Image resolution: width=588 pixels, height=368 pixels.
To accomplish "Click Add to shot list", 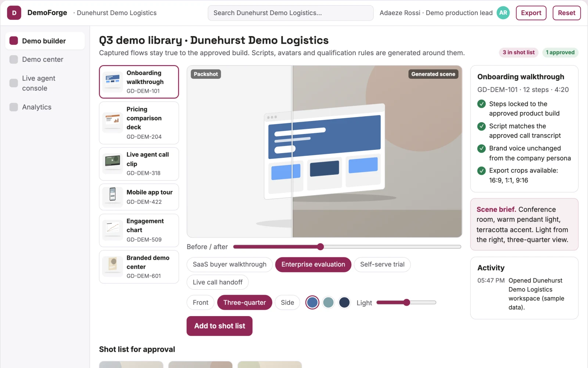I will point(219,326).
